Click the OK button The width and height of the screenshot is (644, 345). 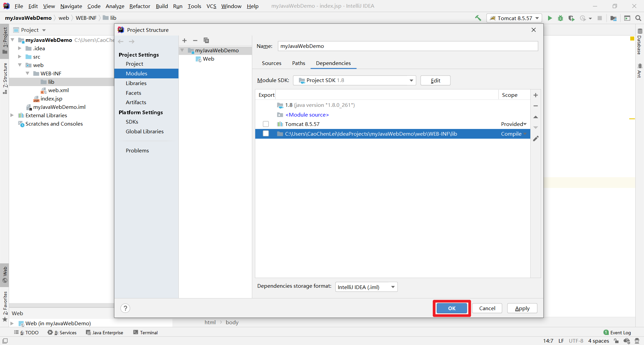pos(452,308)
